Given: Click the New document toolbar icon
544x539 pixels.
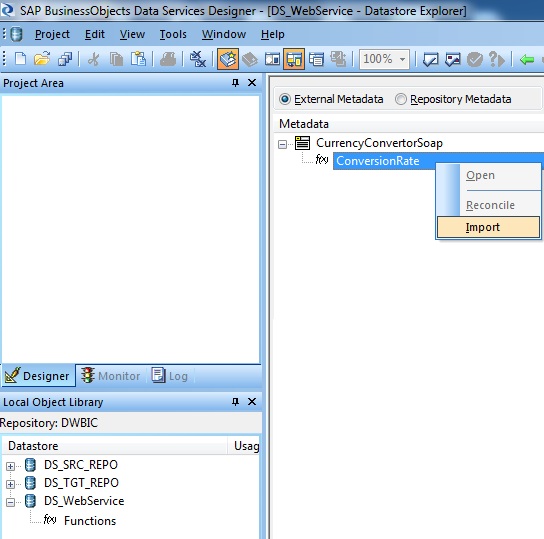Looking at the screenshot, I should (20, 59).
